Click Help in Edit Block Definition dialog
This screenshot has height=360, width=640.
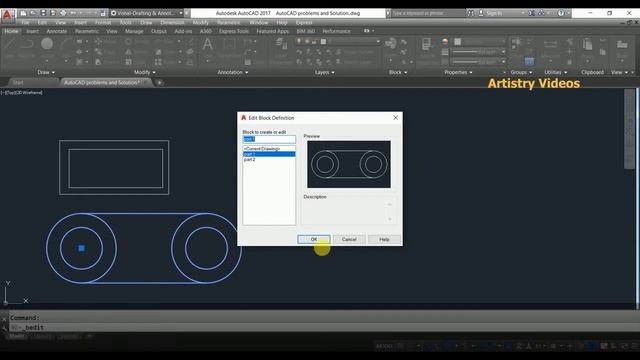pyautogui.click(x=384, y=239)
